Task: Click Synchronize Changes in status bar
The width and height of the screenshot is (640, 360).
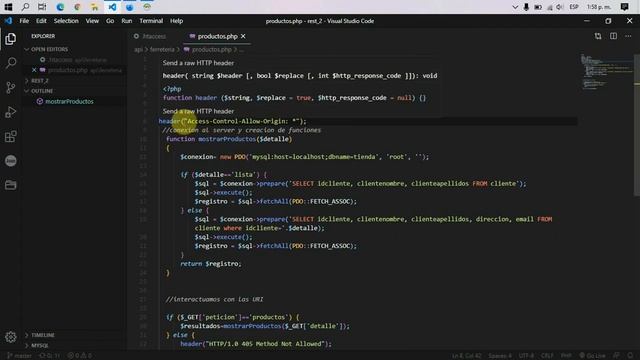Action: 49,356
